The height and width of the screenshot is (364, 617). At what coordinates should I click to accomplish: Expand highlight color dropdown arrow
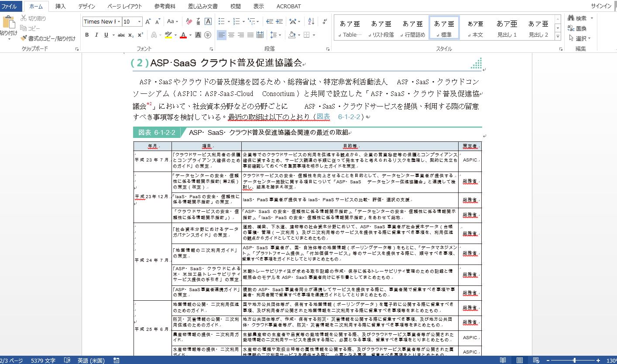point(175,35)
